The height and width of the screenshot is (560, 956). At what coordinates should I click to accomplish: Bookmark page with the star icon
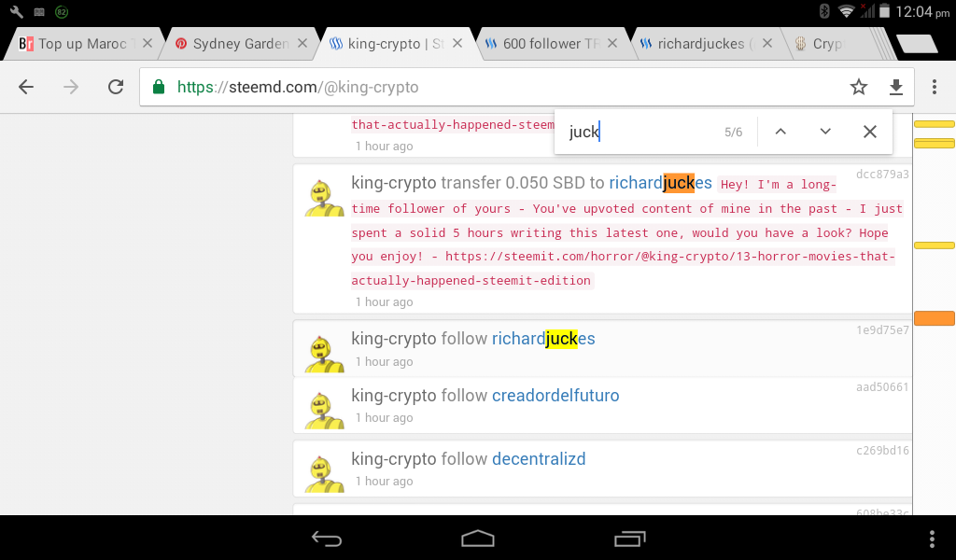coord(859,87)
